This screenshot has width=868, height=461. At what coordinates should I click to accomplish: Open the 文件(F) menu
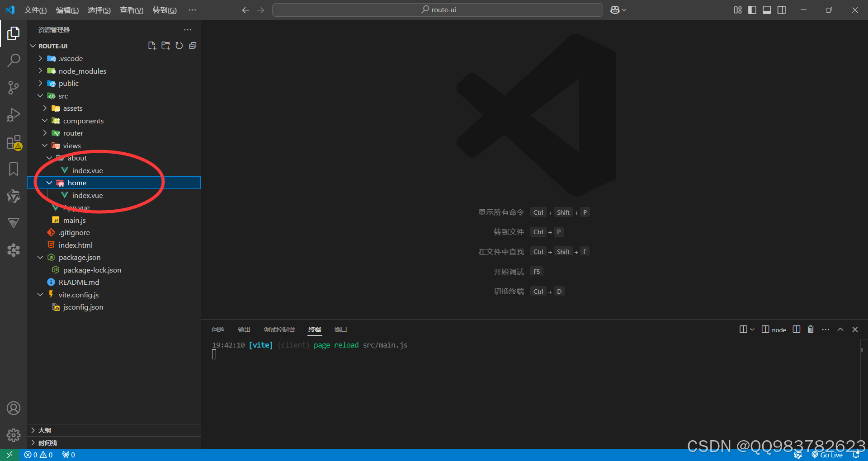35,10
